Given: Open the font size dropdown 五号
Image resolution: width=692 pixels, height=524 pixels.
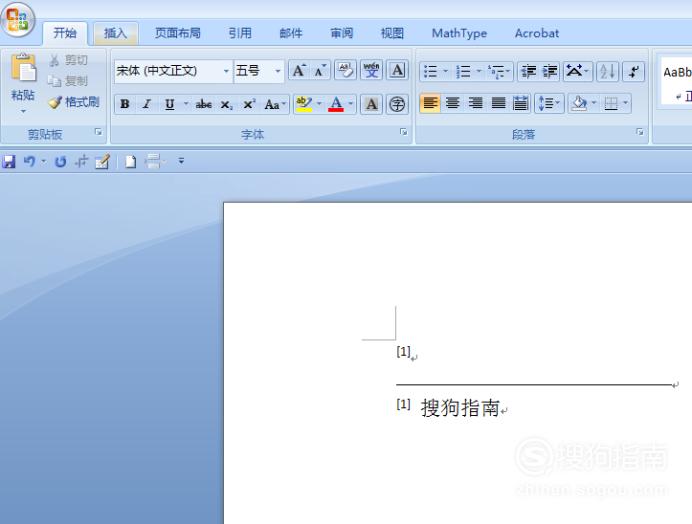Looking at the screenshot, I should [278, 71].
